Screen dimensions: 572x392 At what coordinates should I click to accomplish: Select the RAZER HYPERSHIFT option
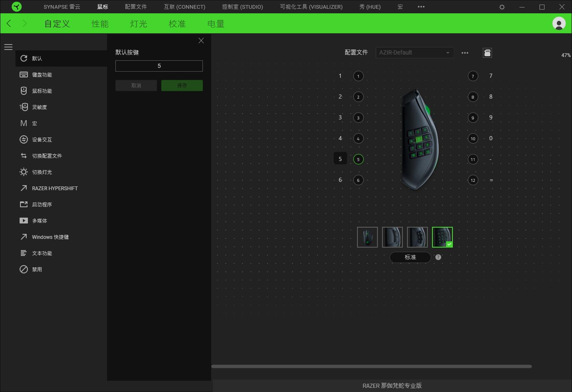61,188
